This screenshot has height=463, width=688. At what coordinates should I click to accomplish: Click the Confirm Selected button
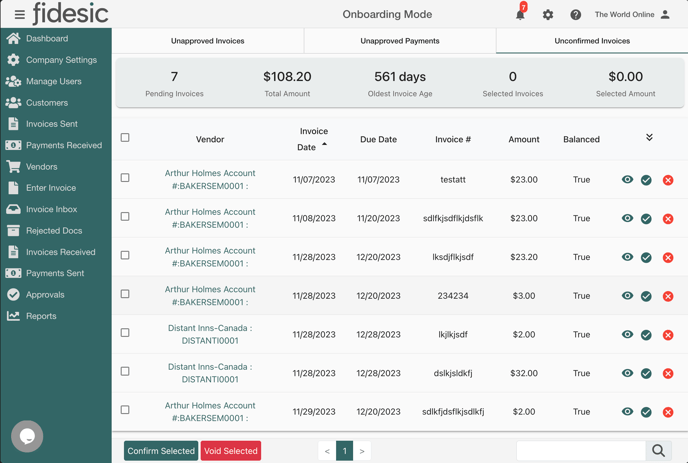[161, 451]
